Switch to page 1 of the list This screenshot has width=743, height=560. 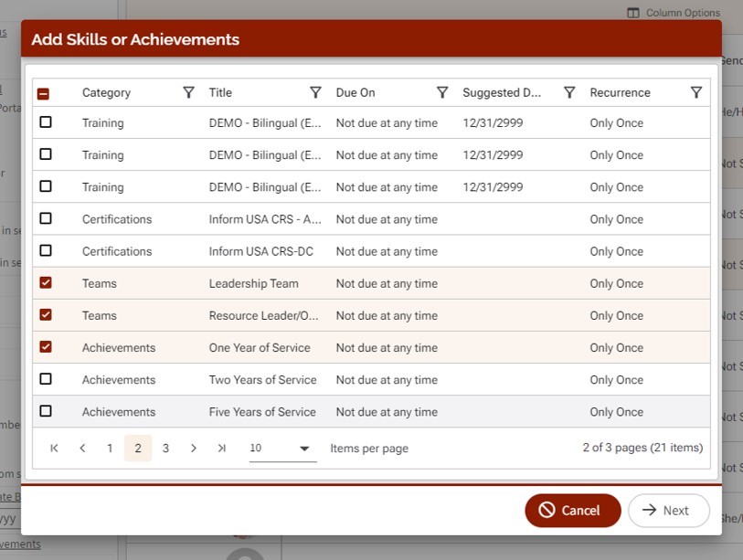[110, 449]
